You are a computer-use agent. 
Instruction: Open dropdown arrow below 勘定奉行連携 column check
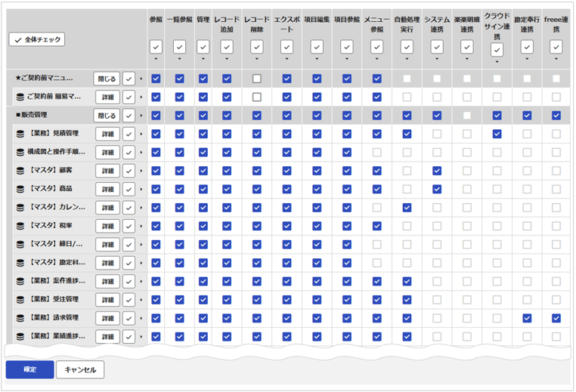point(527,59)
